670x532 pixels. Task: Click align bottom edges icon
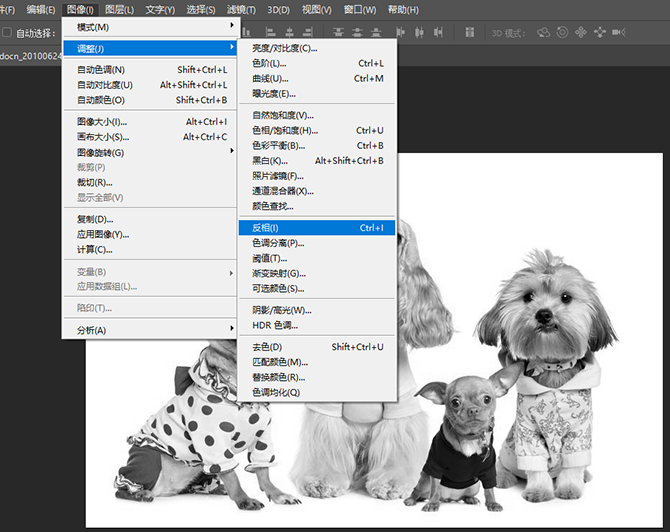click(247, 32)
